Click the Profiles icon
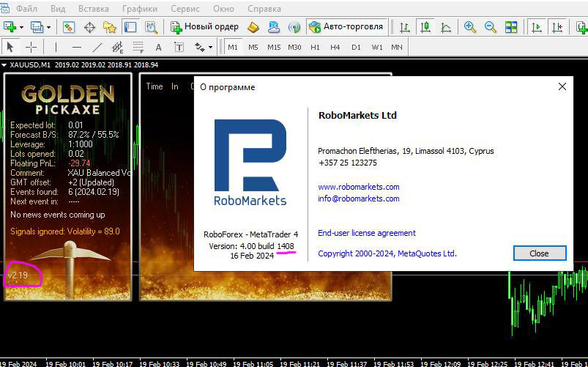The width and height of the screenshot is (588, 367). [37, 27]
